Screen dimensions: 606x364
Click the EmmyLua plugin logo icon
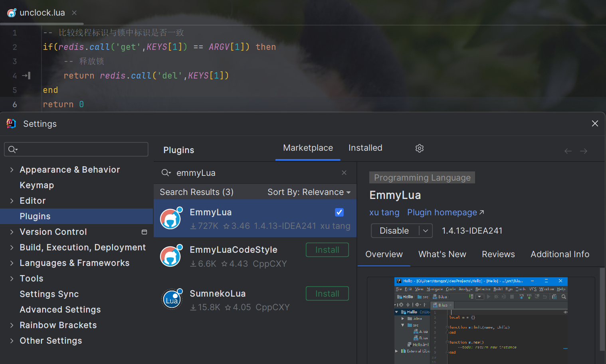pyautogui.click(x=171, y=218)
